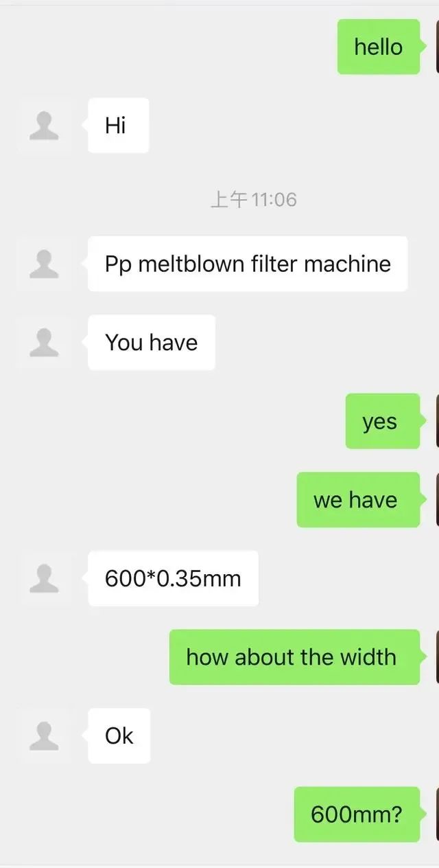Tap the "how about the width" message

[294, 657]
